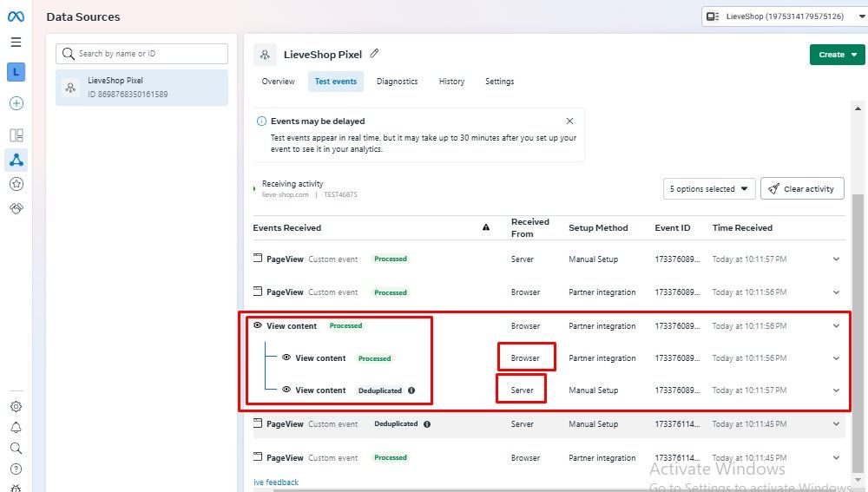Click Manual Setup in the first PageView row

(593, 259)
